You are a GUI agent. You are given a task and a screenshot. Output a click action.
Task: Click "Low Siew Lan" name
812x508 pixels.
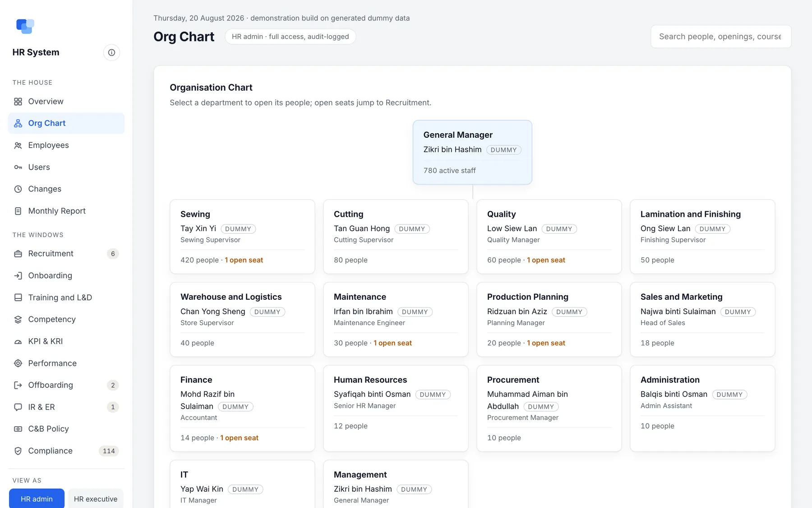[x=512, y=228]
